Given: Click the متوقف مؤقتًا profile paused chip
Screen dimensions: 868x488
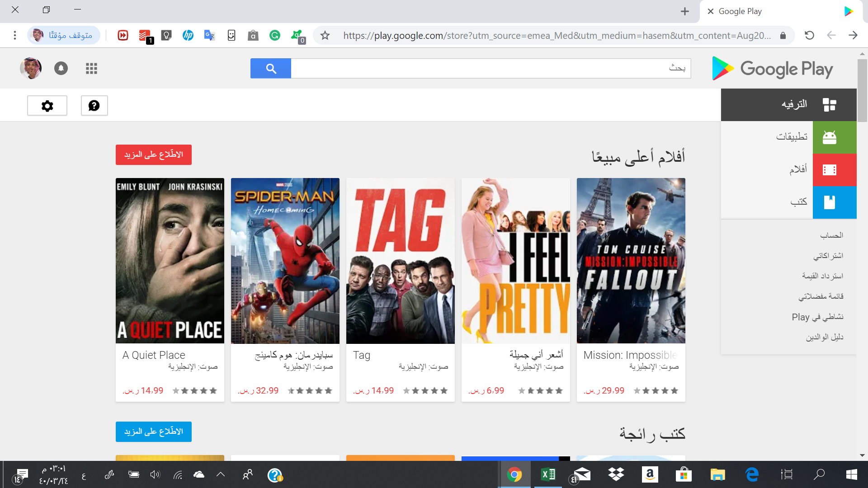Looking at the screenshot, I should (63, 35).
